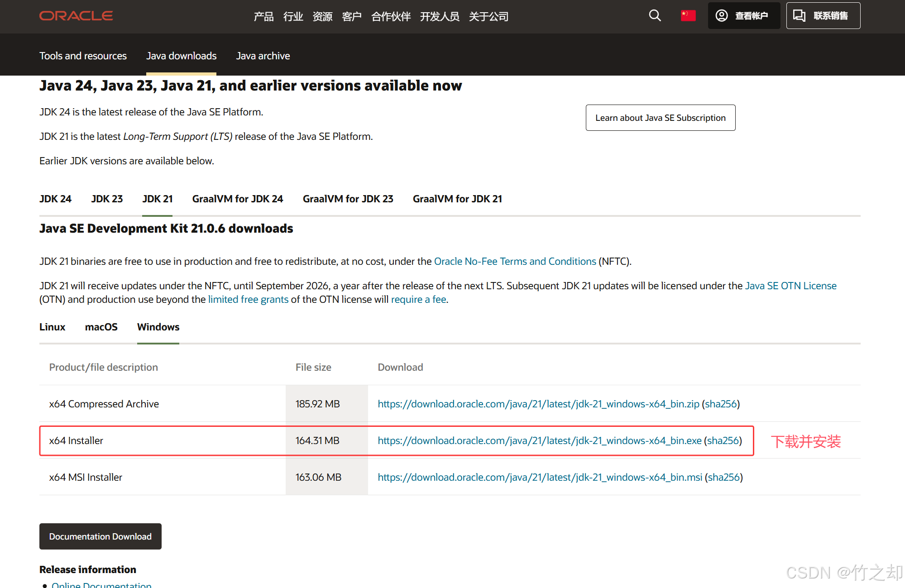Select the JDK 24 tab
Viewport: 905px width, 588px height.
[55, 199]
